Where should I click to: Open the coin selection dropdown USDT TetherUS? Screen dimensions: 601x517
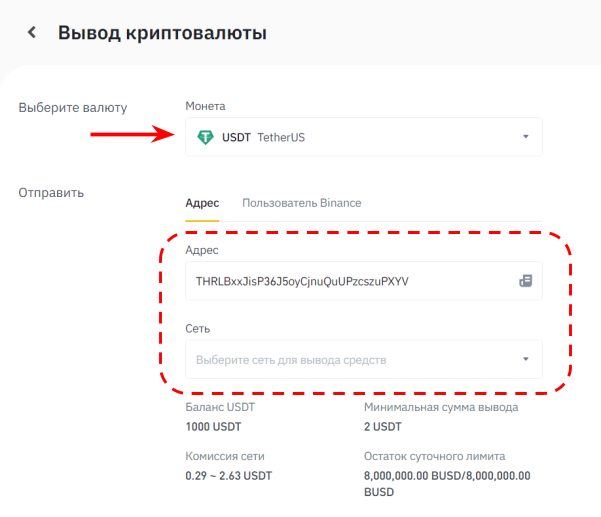[364, 137]
